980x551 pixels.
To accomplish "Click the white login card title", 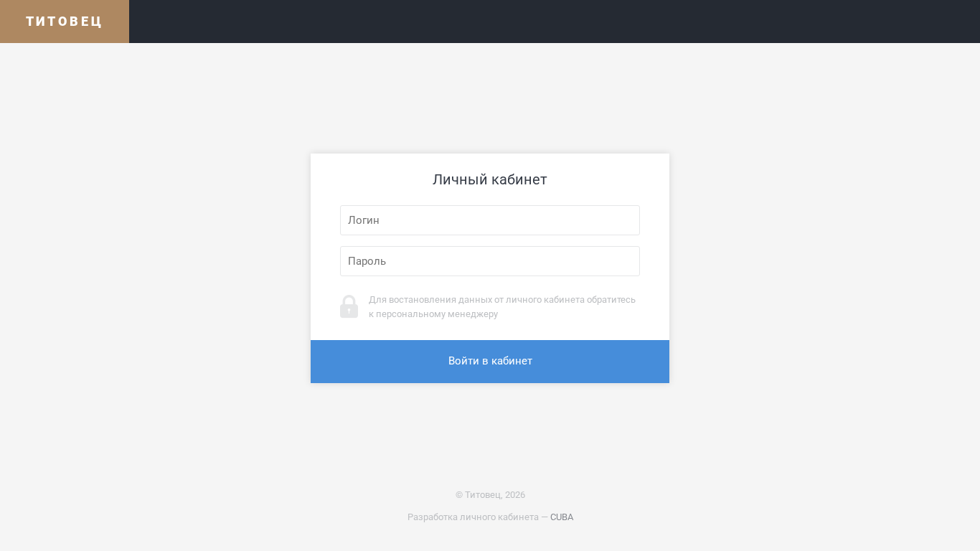I will click(490, 179).
